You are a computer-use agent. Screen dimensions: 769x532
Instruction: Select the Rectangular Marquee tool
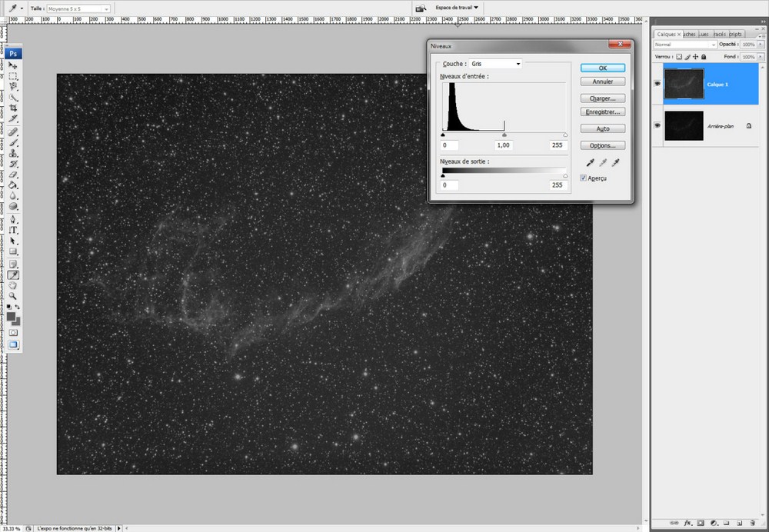pos(13,76)
